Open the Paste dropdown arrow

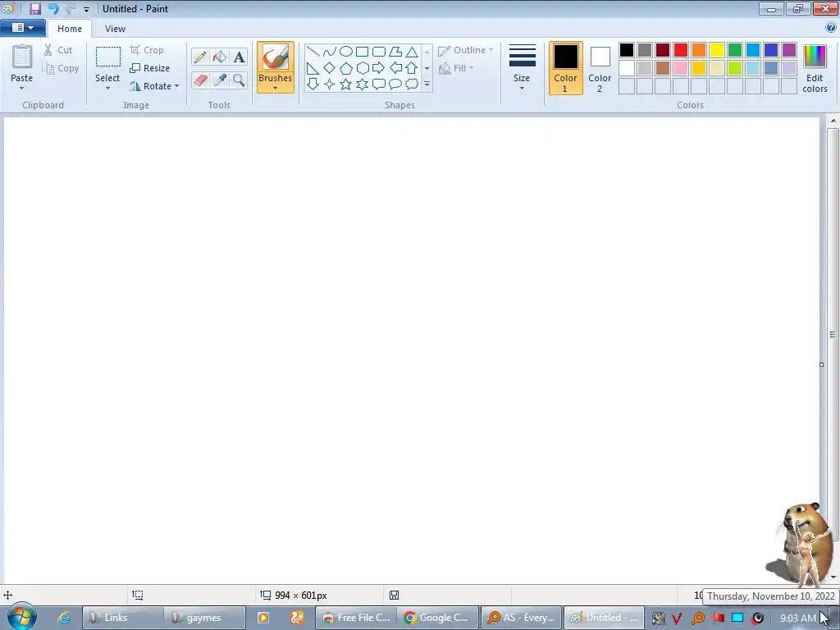pos(21,89)
